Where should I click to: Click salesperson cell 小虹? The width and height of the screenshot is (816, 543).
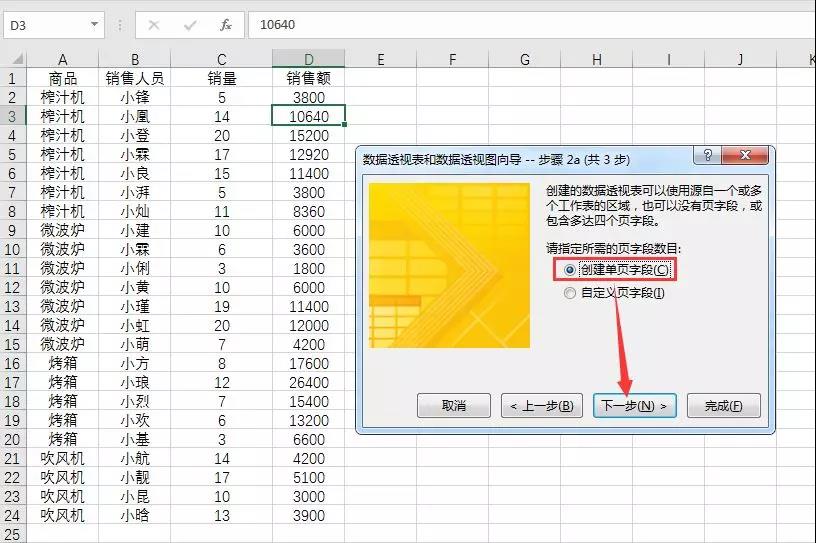(134, 325)
